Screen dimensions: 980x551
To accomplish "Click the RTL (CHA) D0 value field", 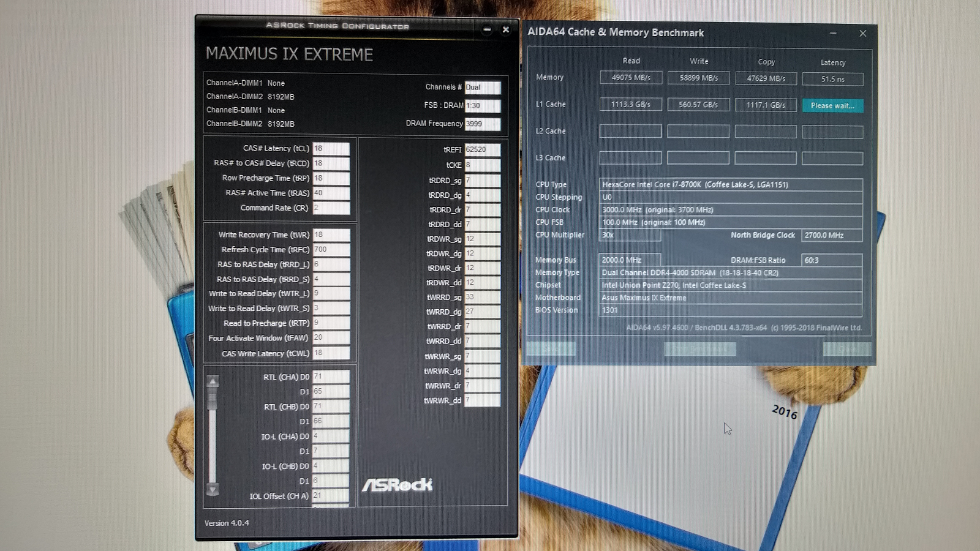I will point(331,377).
